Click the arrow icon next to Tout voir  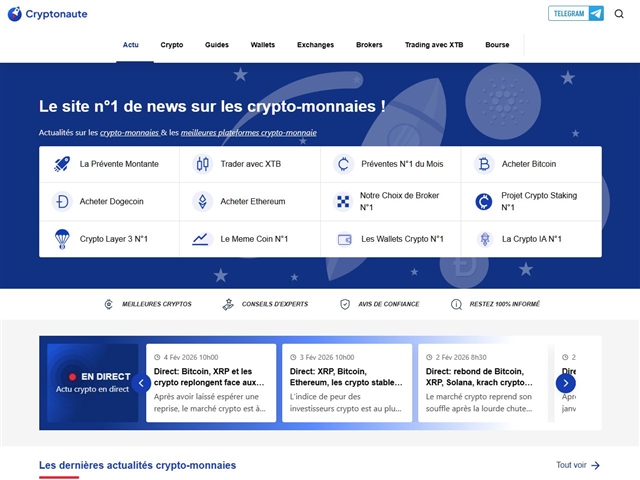click(x=596, y=465)
